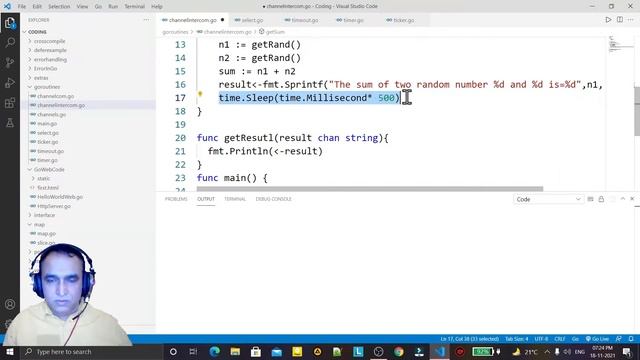This screenshot has height=360, width=640.
Task: Switch to the Debug Console panel tab
Action: pos(273,199)
